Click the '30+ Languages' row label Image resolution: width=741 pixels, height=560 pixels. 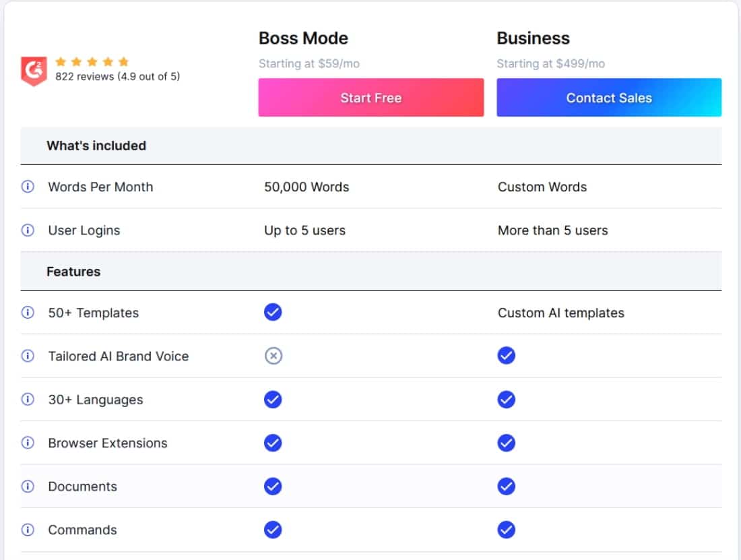tap(96, 400)
